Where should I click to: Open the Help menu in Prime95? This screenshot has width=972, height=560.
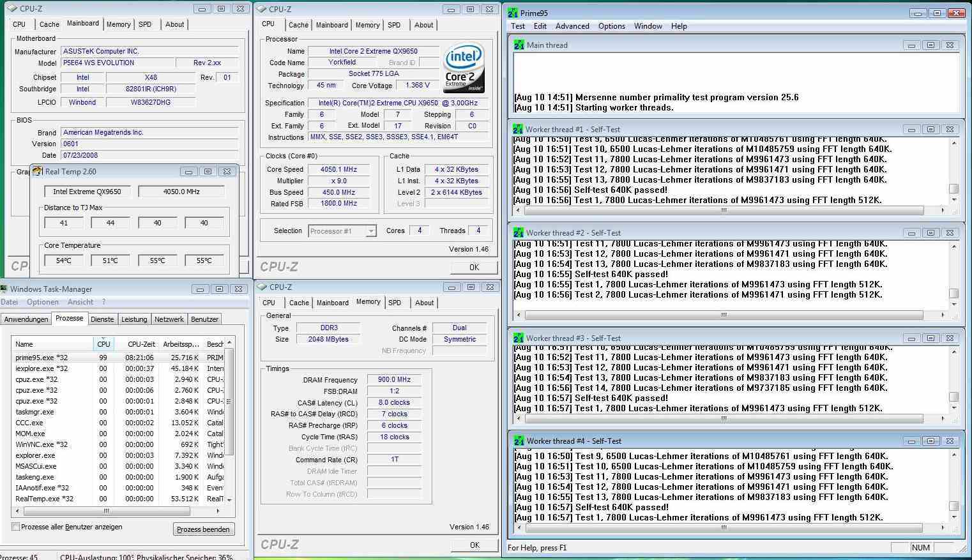(679, 26)
